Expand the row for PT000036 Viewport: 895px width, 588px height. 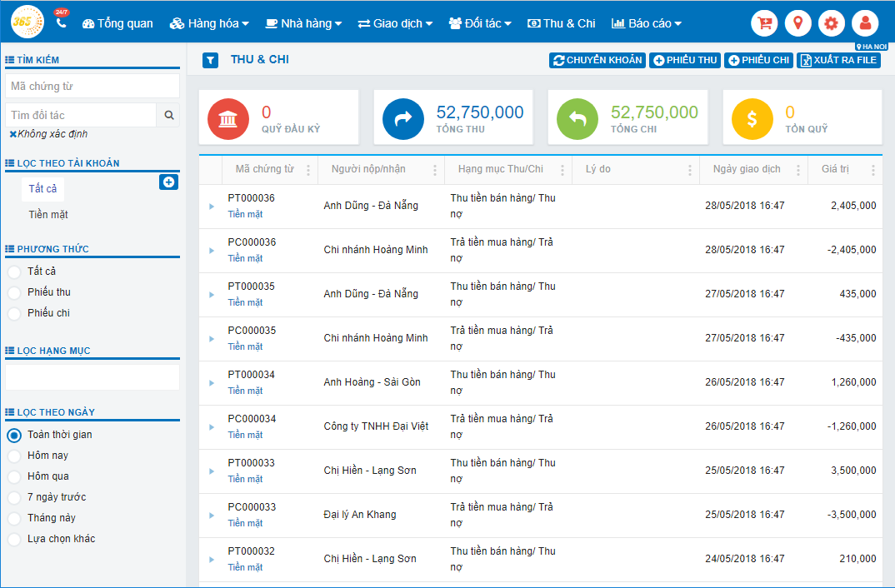point(212,206)
